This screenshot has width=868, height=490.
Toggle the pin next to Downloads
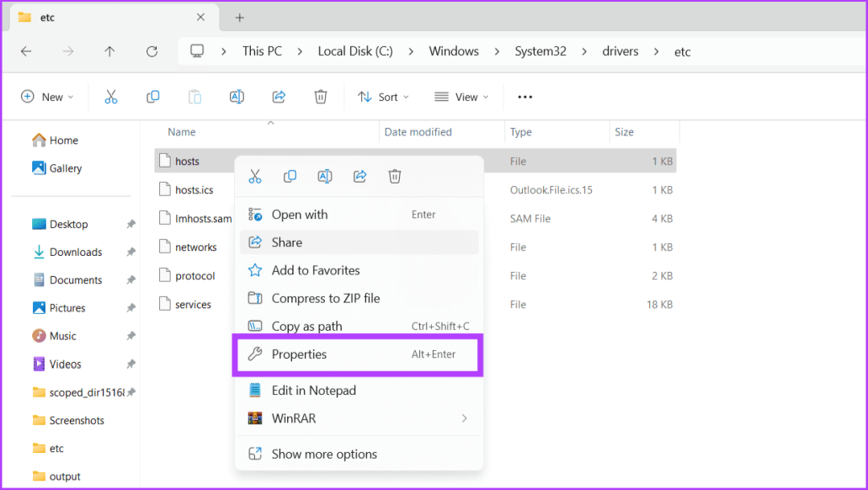click(130, 252)
